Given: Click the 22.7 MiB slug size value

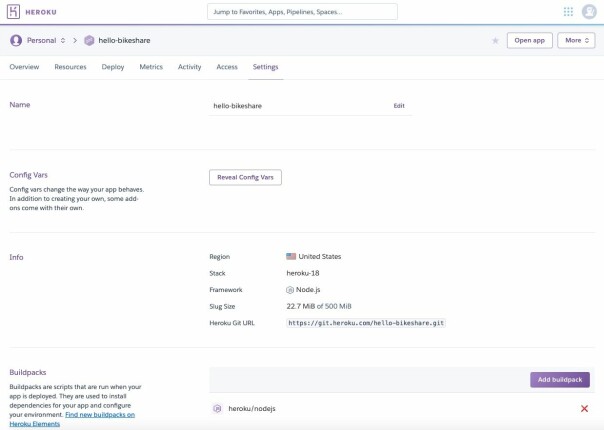Looking at the screenshot, I should pos(319,306).
